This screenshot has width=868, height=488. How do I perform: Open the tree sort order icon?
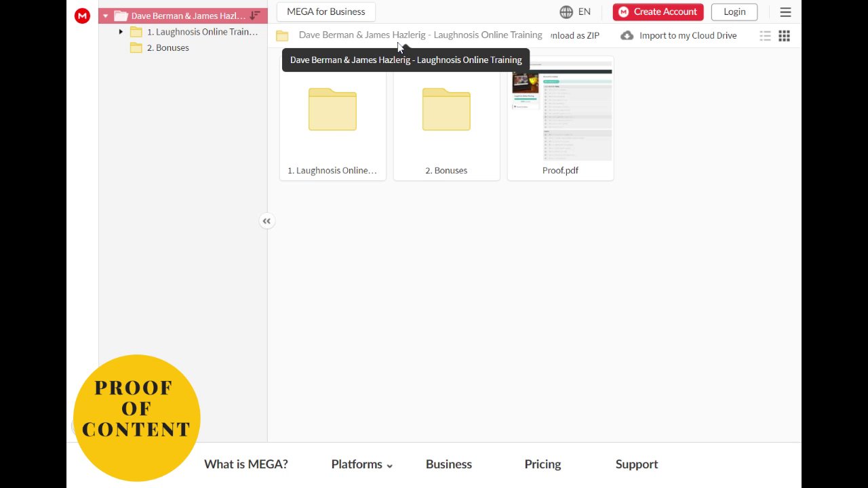[255, 16]
